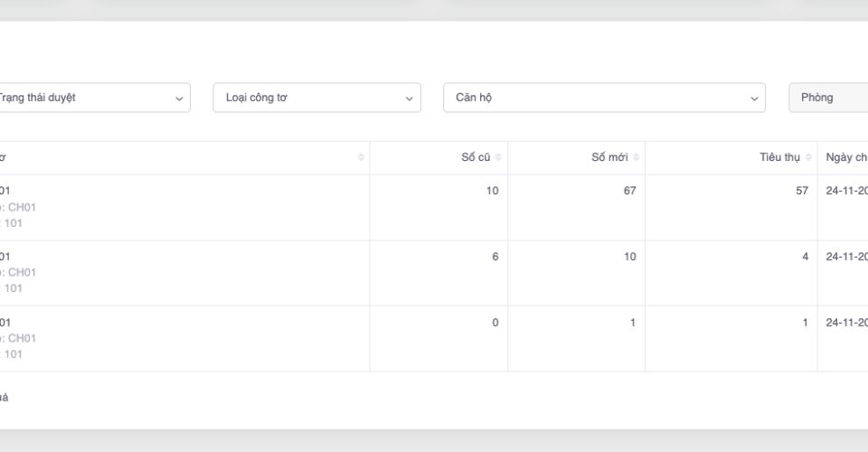Open the Trạng thái duyệt dropdown

(x=90, y=98)
